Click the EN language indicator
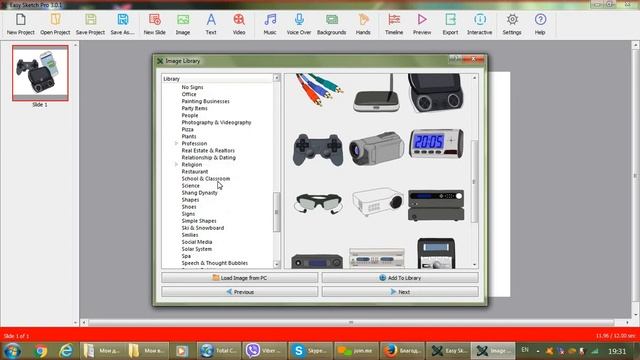 click(x=525, y=350)
